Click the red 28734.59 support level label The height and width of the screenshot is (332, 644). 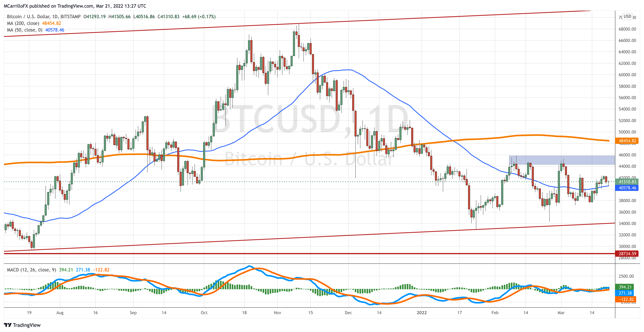(627, 254)
